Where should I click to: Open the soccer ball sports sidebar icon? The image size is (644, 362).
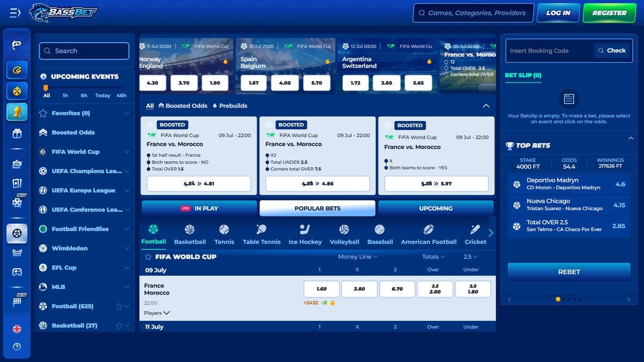17,233
